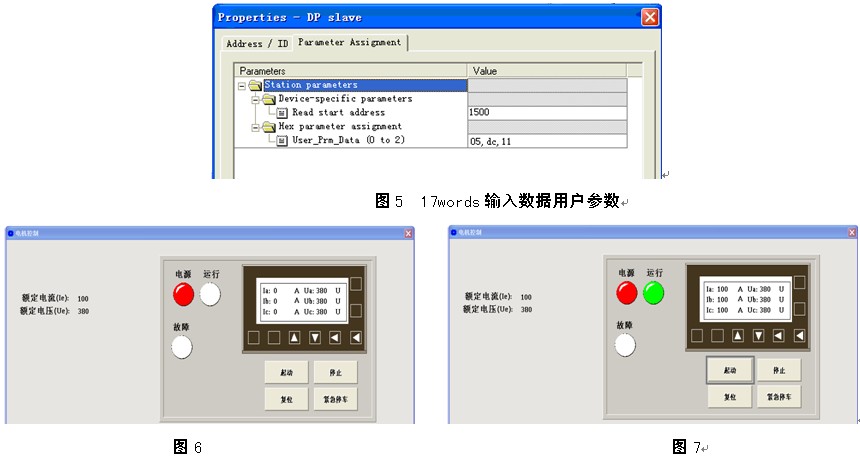
Task: Click the Read start address parameter icon
Action: tap(282, 114)
